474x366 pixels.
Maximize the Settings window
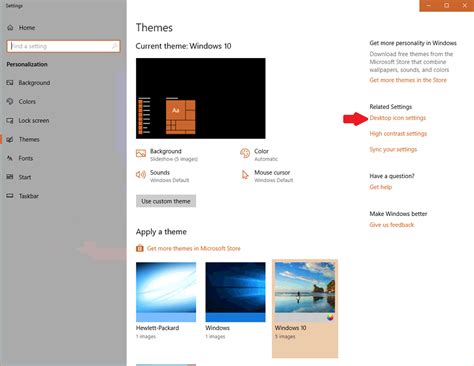[447, 5]
